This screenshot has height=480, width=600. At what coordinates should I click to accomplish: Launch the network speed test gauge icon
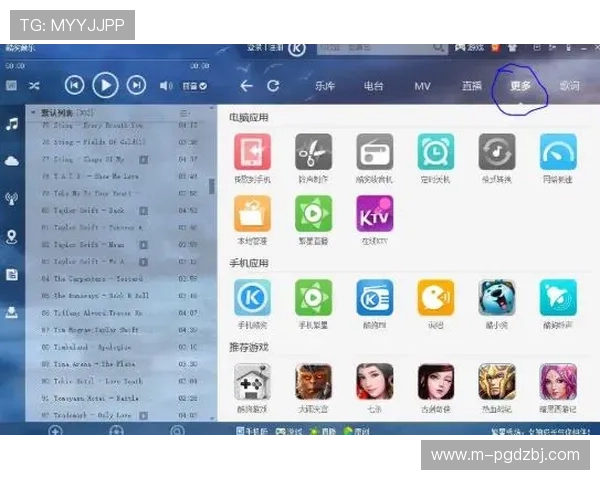[x=558, y=153]
